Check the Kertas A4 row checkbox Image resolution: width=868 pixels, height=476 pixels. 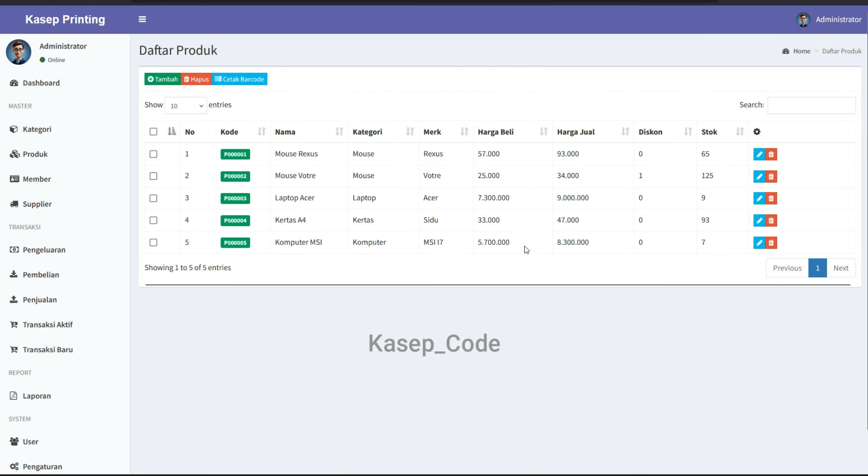pos(153,220)
